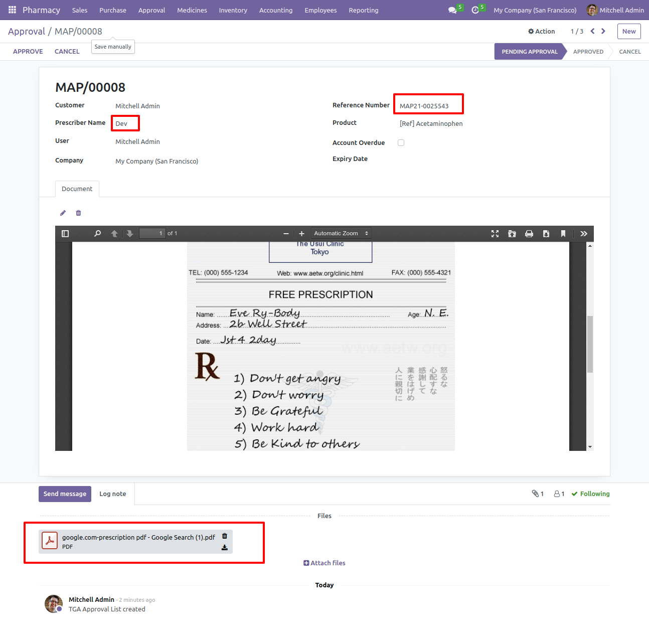Download the attached prescription PDF file
This screenshot has width=649, height=644.
pos(225,548)
